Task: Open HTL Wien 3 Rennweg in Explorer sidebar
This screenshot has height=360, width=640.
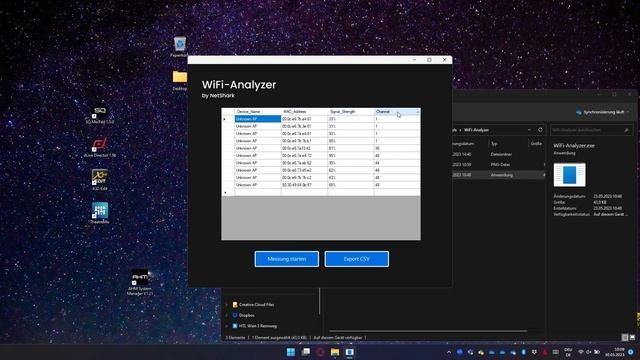Action: tap(258, 326)
